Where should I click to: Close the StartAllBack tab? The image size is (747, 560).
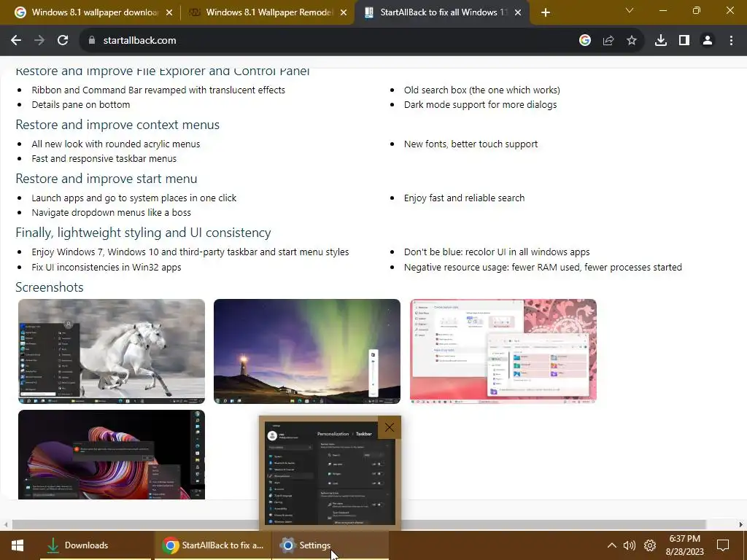[518, 13]
